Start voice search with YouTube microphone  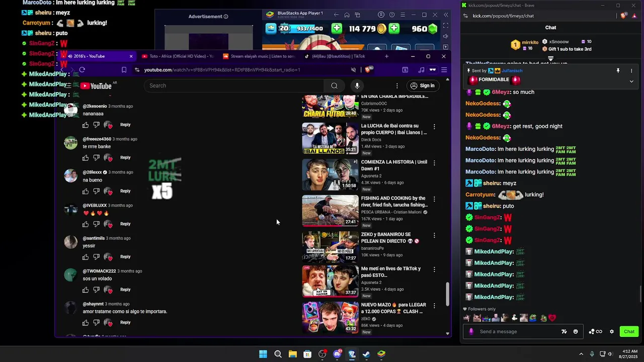pos(357,86)
